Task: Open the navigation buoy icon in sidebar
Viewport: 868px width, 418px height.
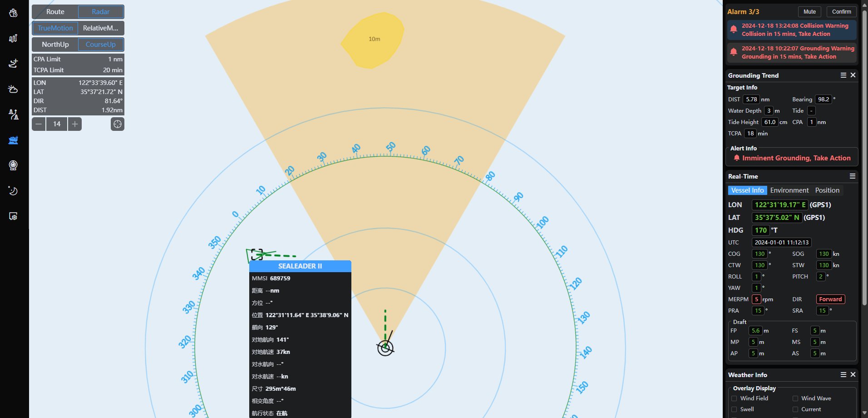Action: (13, 114)
